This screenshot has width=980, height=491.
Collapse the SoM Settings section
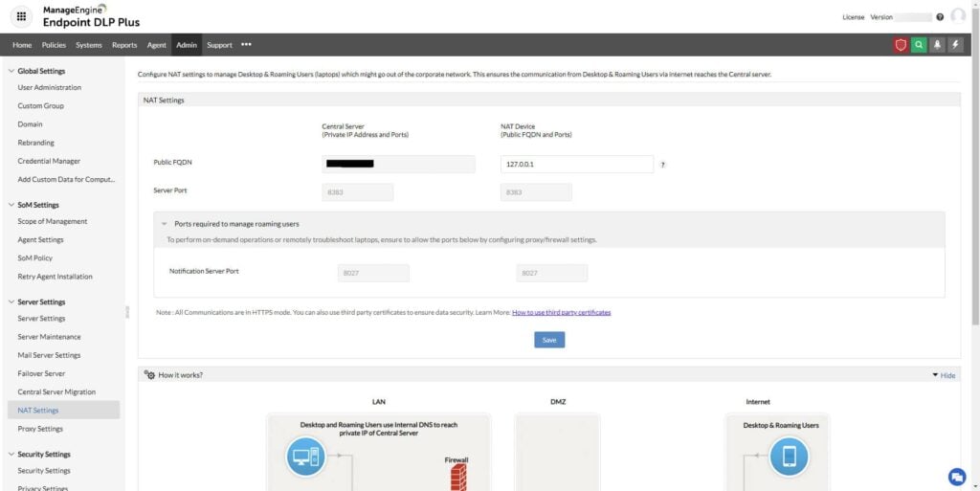11,205
